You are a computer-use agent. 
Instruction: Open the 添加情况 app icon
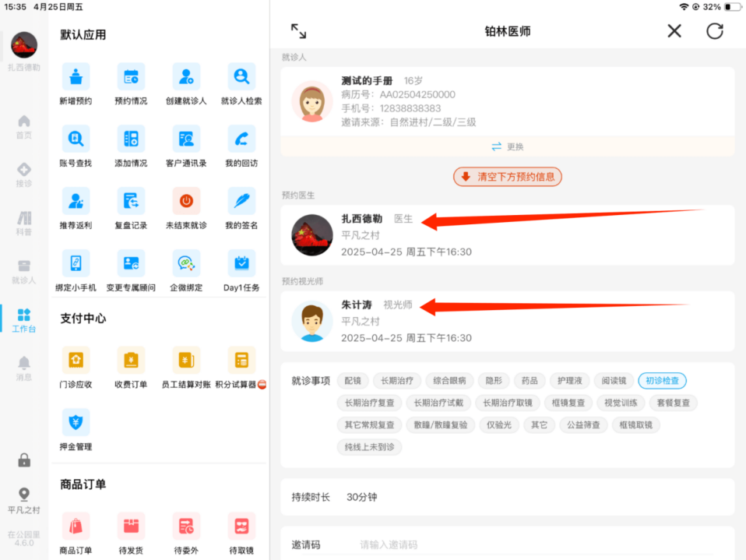tap(131, 139)
